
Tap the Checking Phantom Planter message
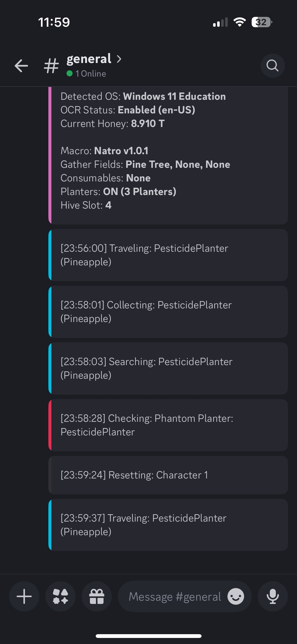click(168, 425)
